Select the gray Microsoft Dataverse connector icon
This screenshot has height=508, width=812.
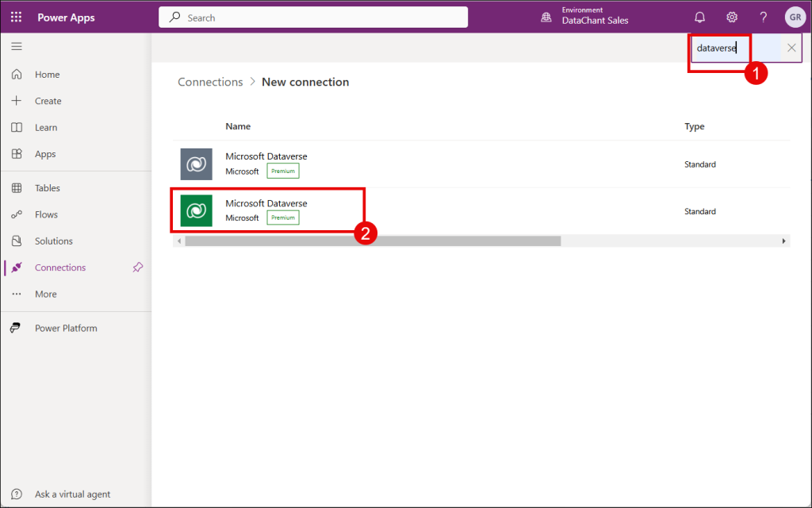tap(196, 164)
